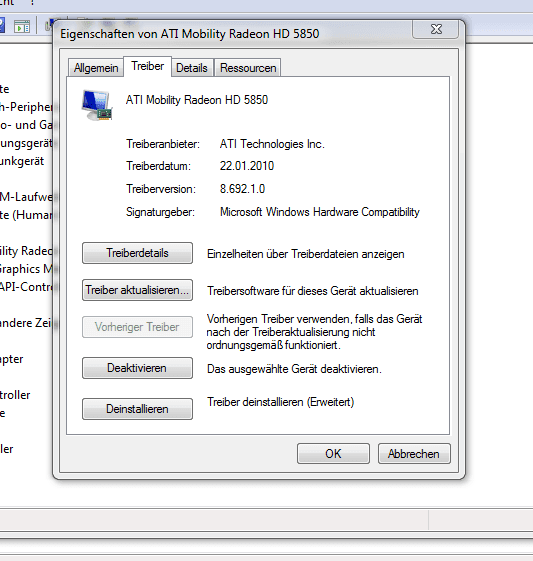Screen dimensions: 533x561
Task: Click the ATI Mobility Radeon device icon
Action: point(97,105)
